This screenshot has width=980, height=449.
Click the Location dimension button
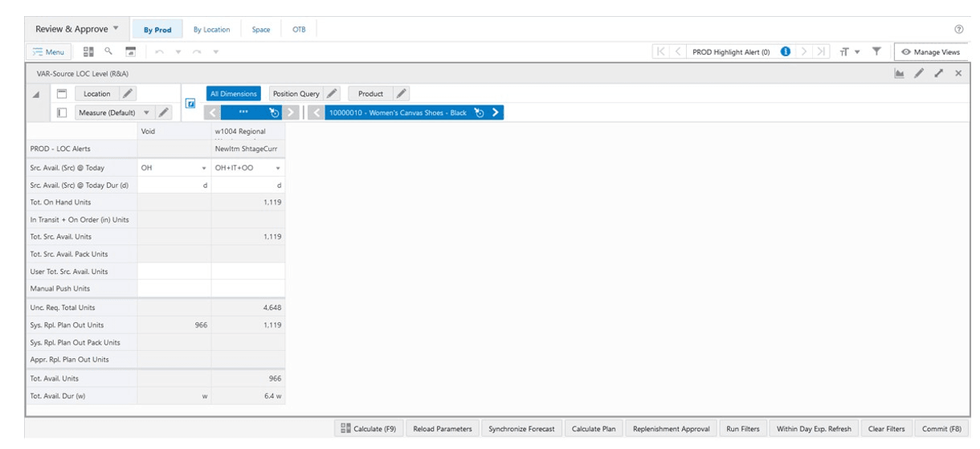tap(96, 95)
